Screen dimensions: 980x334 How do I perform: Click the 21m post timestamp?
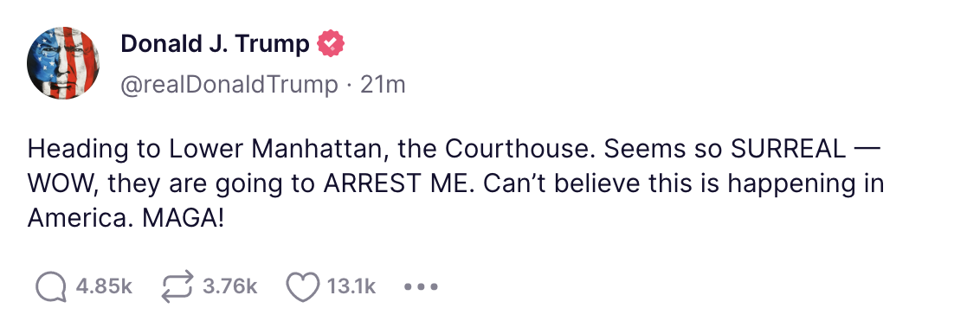pos(384,84)
